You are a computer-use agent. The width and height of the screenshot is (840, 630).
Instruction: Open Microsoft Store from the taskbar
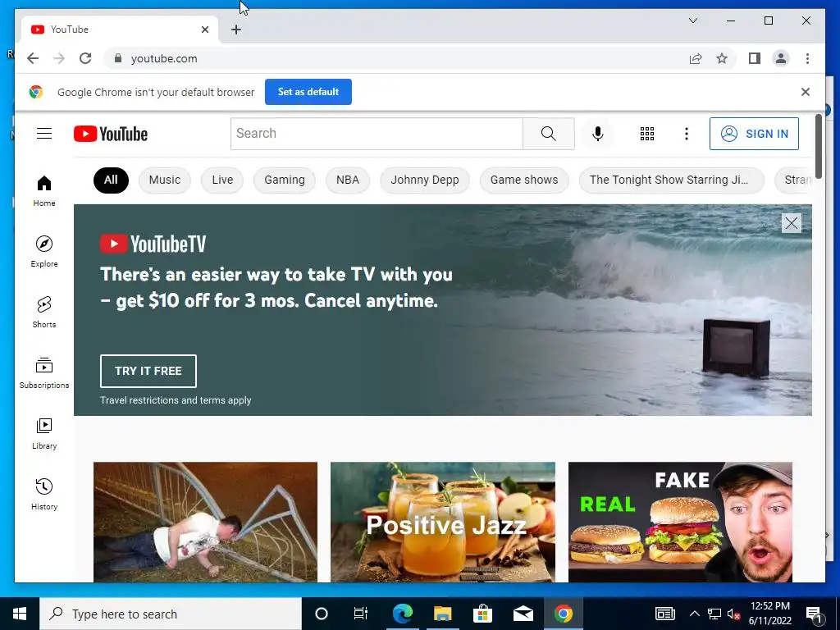pyautogui.click(x=482, y=614)
